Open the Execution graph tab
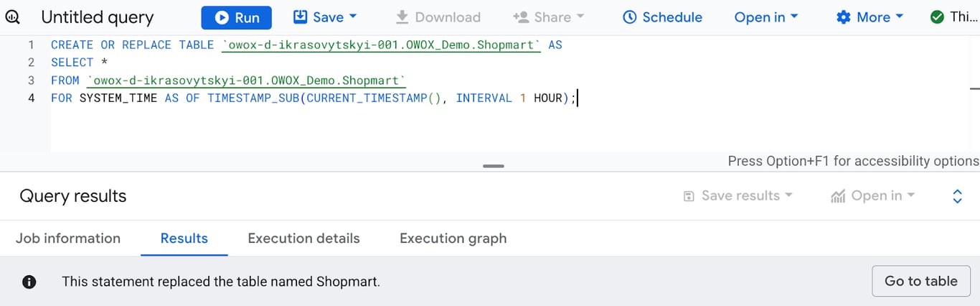Screen dimensions: 980x306 coord(453,238)
